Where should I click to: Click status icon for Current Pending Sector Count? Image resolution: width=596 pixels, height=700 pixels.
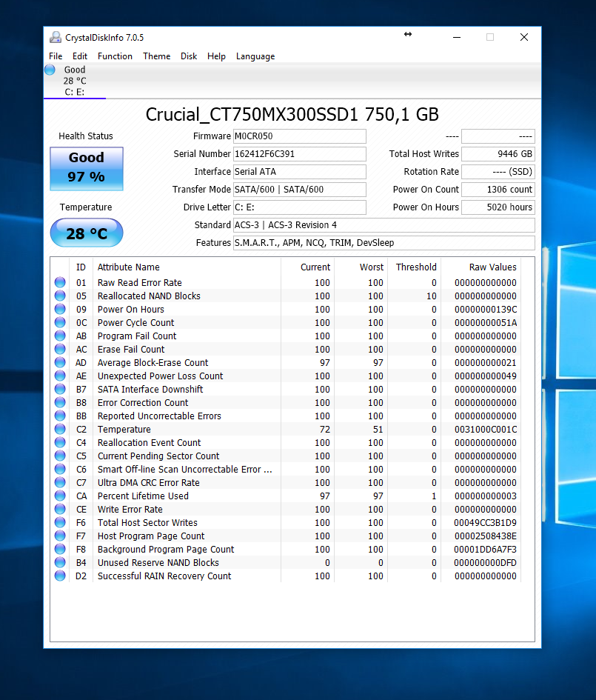pyautogui.click(x=60, y=456)
